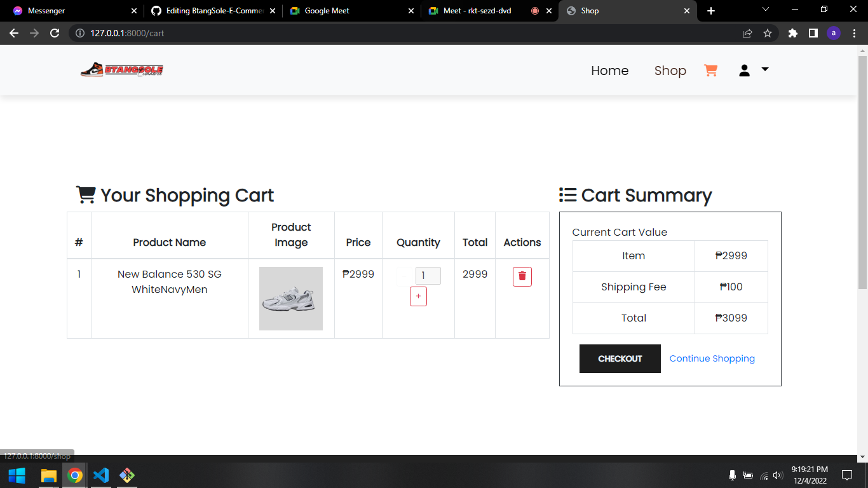Go back in browser history
This screenshot has width=868, height=488.
click(x=14, y=33)
